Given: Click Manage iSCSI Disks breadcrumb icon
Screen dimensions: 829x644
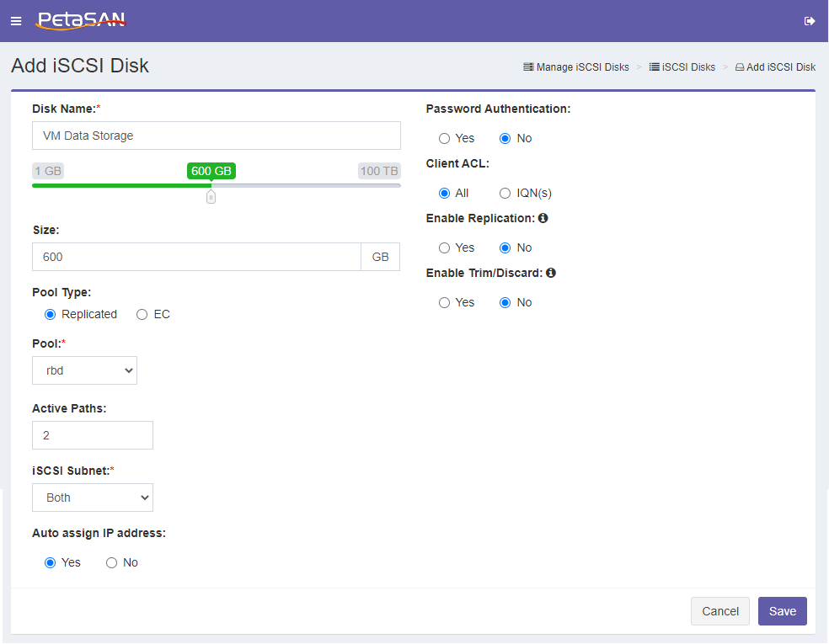Looking at the screenshot, I should click(x=528, y=67).
